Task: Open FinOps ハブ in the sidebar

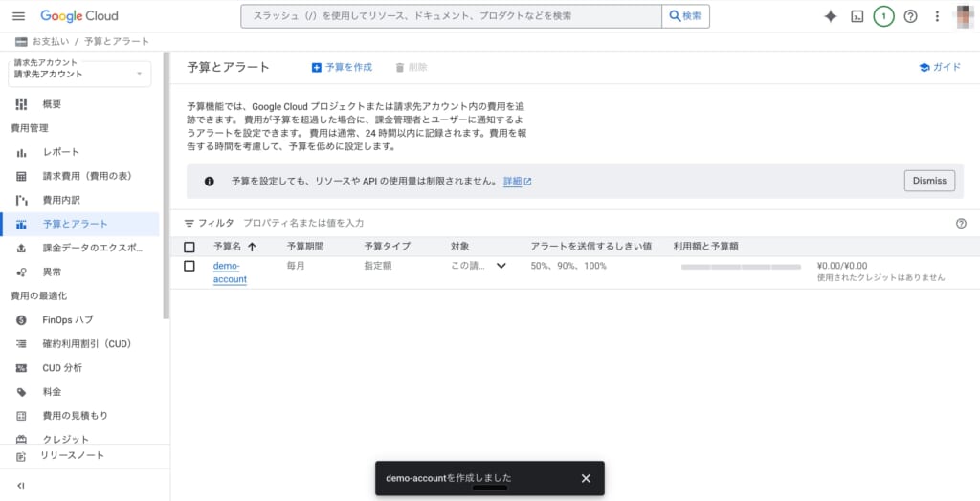Action: click(80, 320)
